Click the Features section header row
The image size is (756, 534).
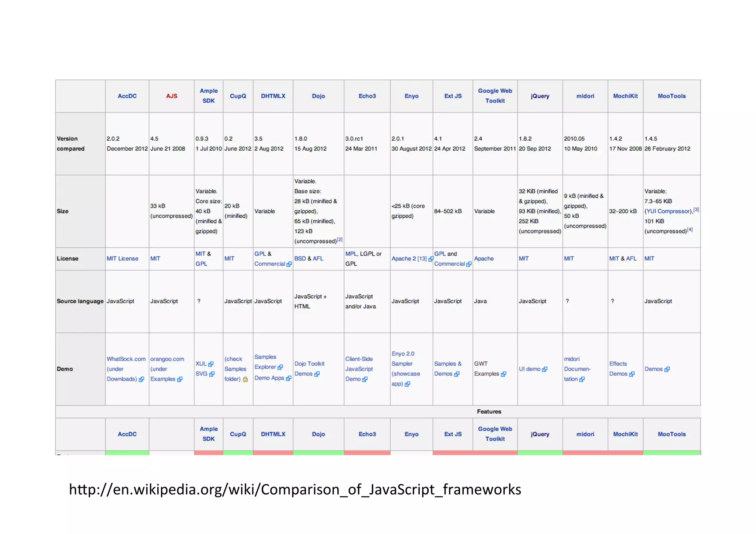click(378, 411)
